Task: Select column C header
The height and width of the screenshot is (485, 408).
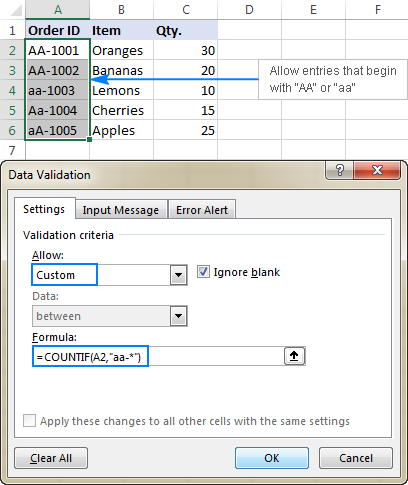Action: [x=186, y=10]
